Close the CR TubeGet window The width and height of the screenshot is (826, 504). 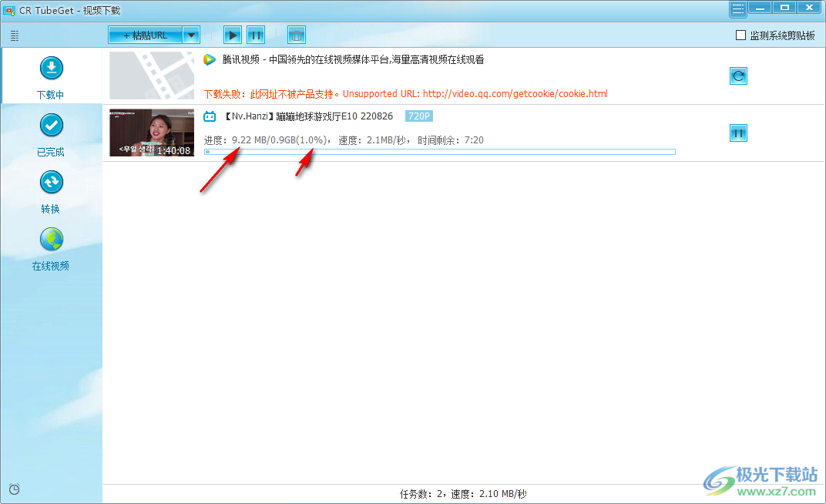click(809, 8)
